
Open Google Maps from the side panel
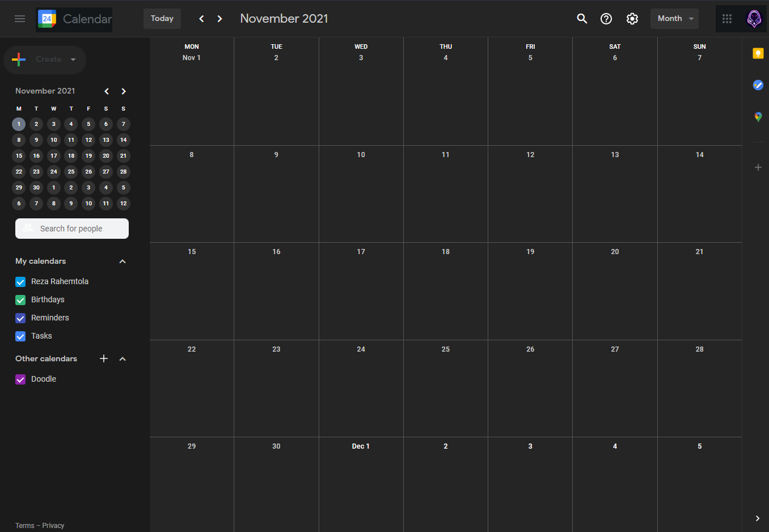point(758,117)
